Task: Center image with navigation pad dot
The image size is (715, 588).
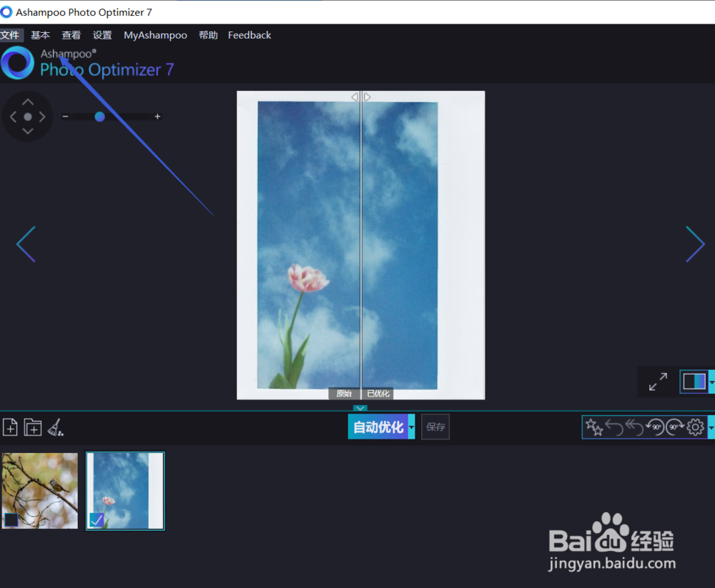Action: 28,116
